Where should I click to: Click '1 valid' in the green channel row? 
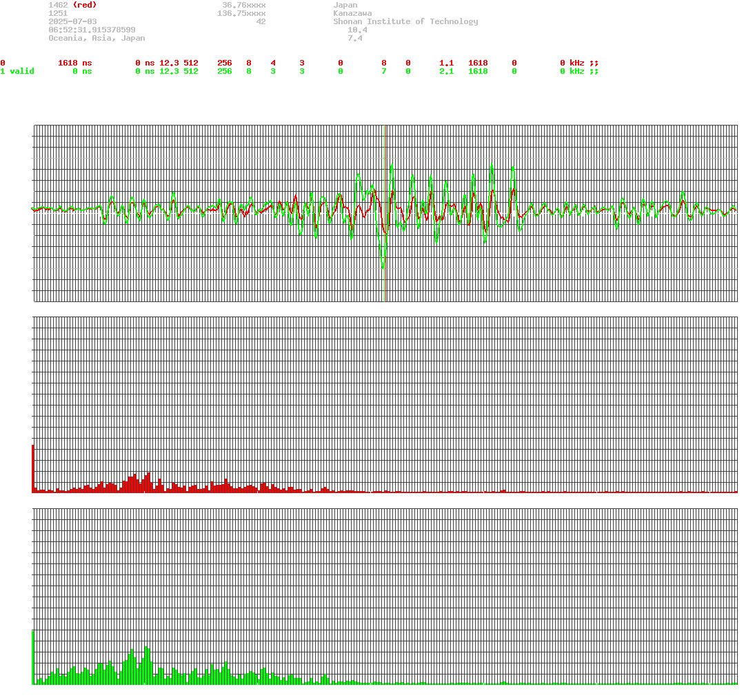click(x=17, y=71)
